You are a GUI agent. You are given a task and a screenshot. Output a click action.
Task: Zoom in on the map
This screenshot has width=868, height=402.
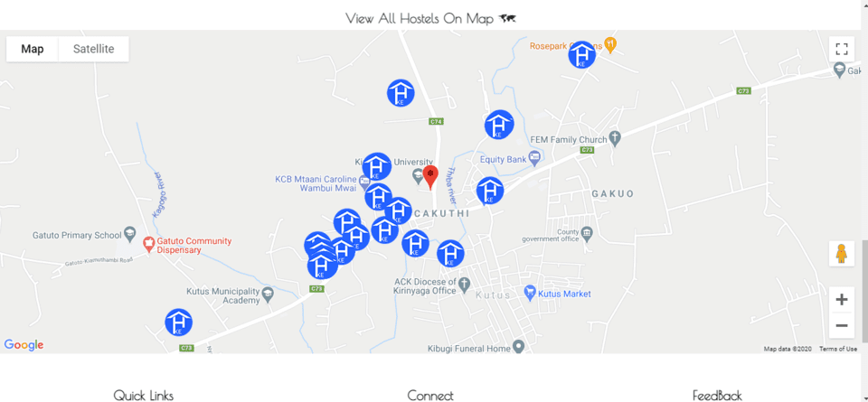[x=842, y=300]
